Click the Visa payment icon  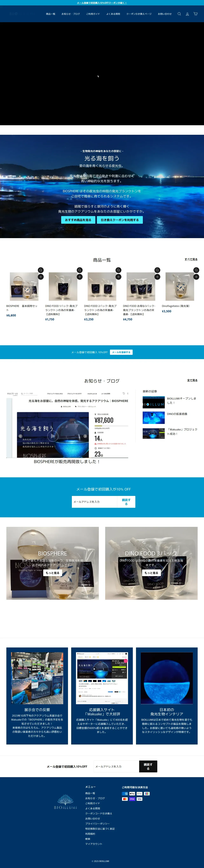pyautogui.click(x=139, y=799)
